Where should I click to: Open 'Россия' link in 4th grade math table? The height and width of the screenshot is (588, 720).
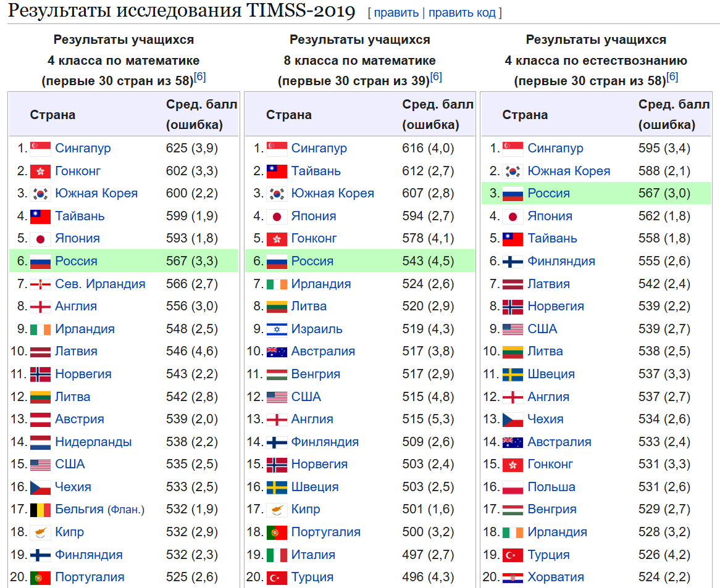pyautogui.click(x=76, y=261)
